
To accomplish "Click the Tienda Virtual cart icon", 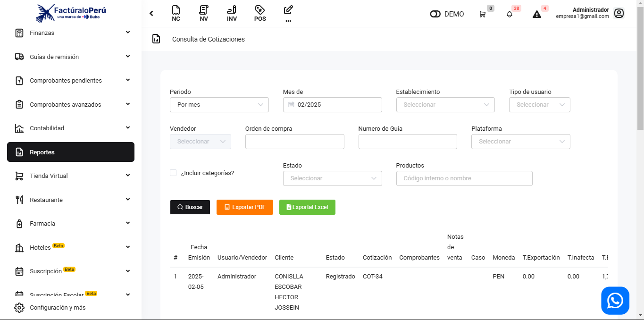I will click(19, 176).
